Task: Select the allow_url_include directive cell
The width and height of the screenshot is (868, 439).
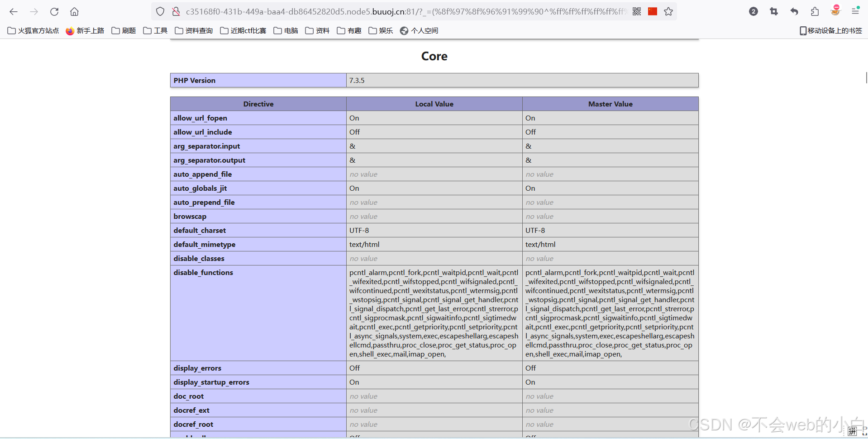Action: pyautogui.click(x=258, y=132)
